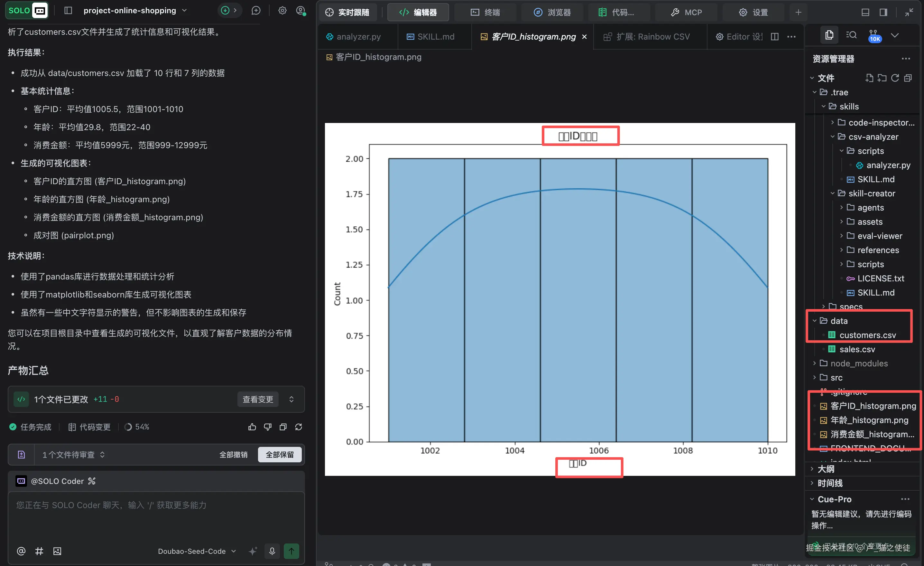Screen dimensions: 924x566
Task: Click the thumbs down feedback icon
Action: click(x=267, y=427)
